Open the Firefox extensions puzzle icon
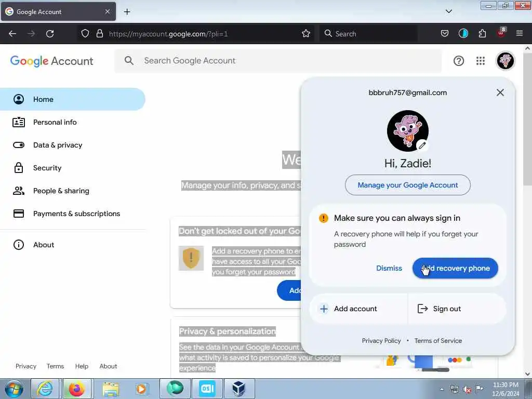Screen dimensions: 532x399 coord(482,33)
